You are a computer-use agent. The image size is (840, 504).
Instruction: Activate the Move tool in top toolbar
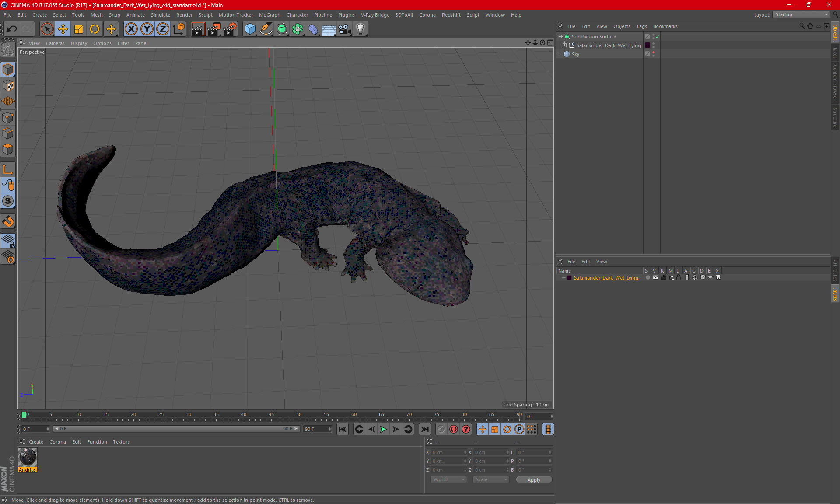(x=63, y=29)
